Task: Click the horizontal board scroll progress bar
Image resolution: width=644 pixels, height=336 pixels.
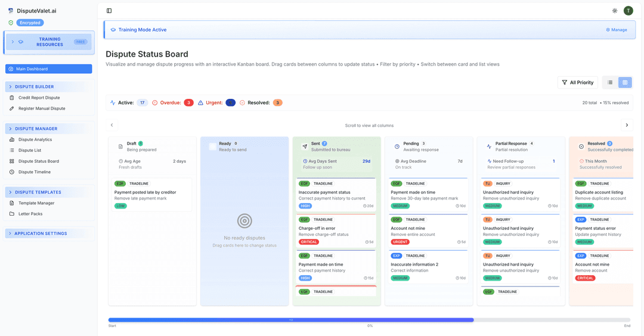Action: 369,320
